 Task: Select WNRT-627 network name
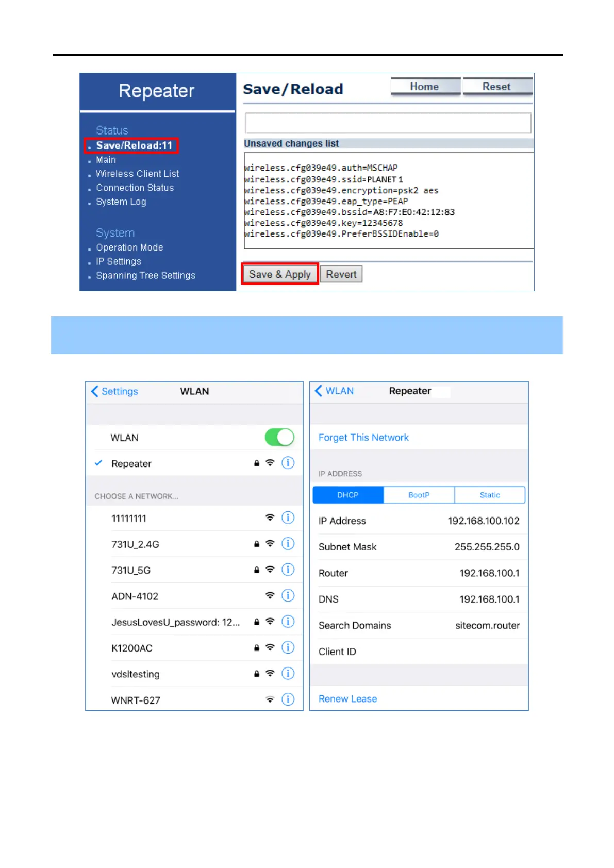tap(136, 700)
